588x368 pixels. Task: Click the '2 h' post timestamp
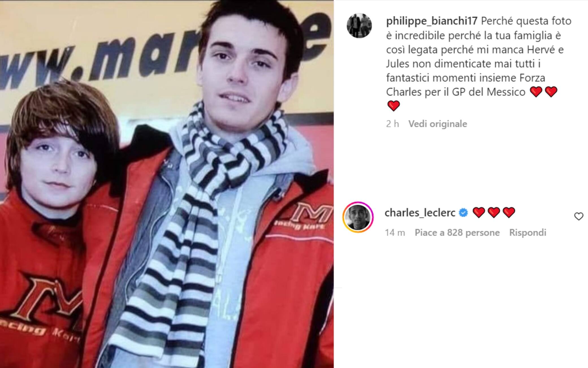click(x=392, y=124)
